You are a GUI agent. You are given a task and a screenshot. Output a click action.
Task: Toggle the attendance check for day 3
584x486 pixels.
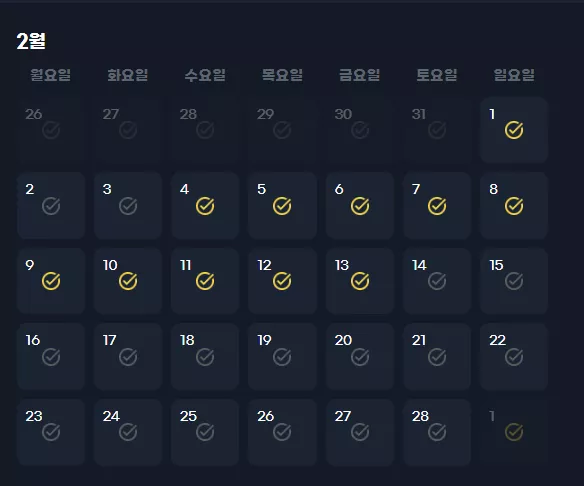[x=128, y=206]
